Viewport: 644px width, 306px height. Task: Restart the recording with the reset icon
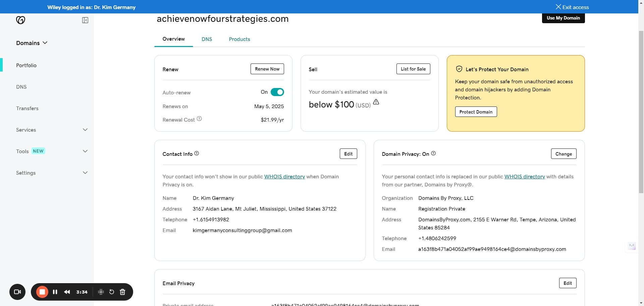coord(112,292)
